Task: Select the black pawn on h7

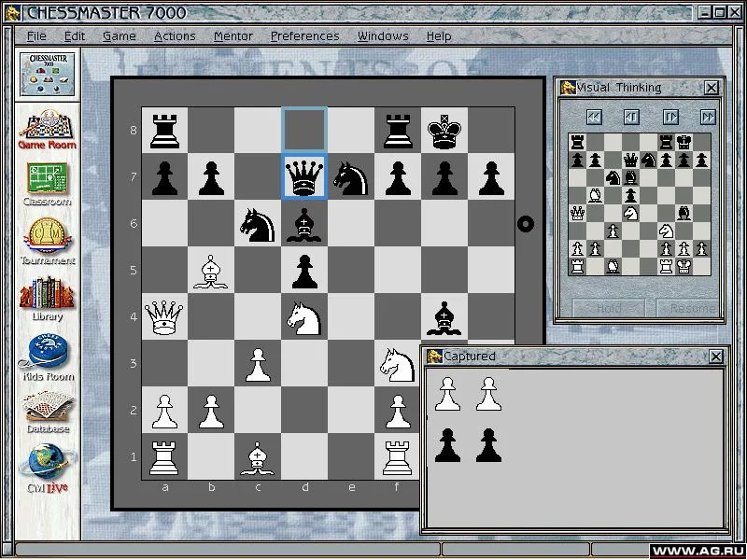Action: [491, 176]
